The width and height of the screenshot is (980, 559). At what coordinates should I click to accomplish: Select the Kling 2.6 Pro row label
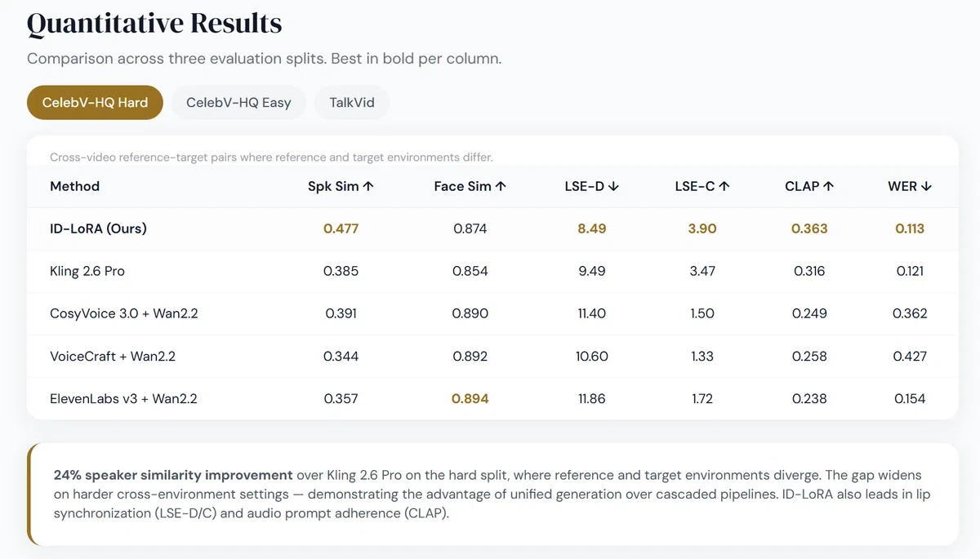tap(87, 271)
